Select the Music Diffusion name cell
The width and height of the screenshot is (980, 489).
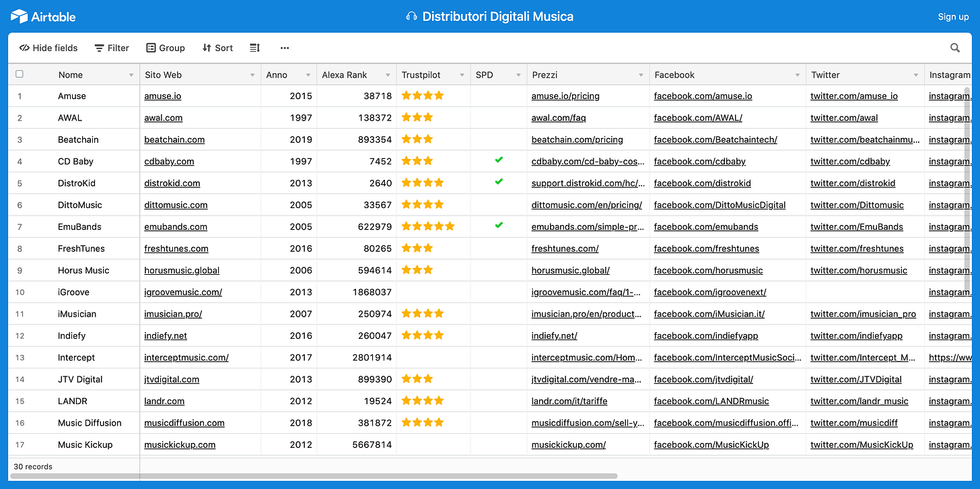tap(90, 423)
